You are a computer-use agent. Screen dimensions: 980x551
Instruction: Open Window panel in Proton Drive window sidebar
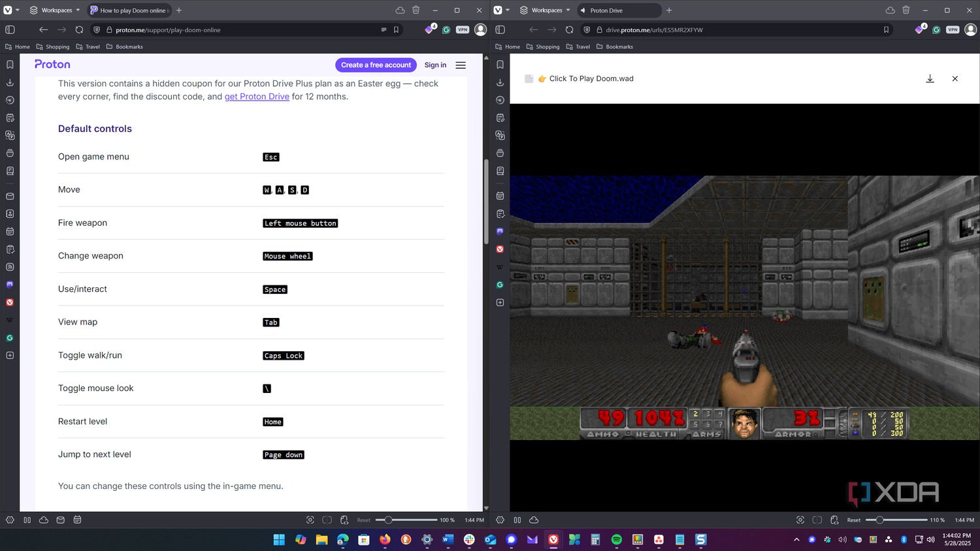click(500, 153)
